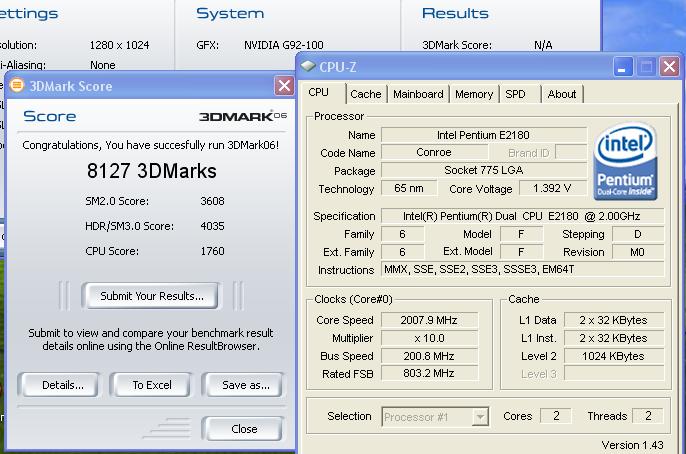686x454 pixels.
Task: Click the Model value F field
Action: pos(521,234)
